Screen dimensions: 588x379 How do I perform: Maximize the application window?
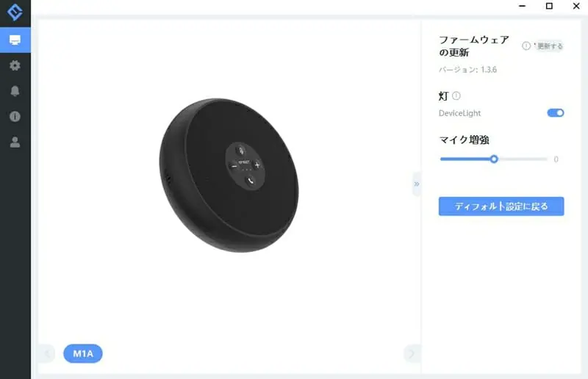click(x=549, y=6)
